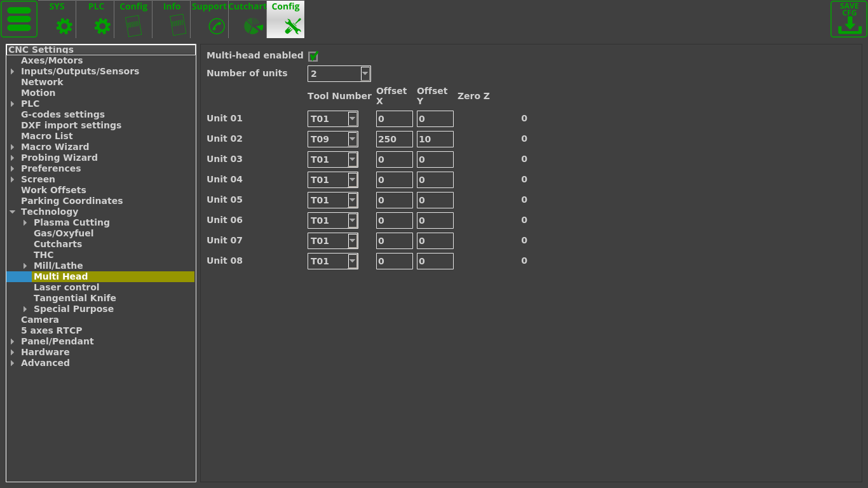This screenshot has height=488, width=868.
Task: Expand the Plasma Cutting tree node
Action: [25, 222]
